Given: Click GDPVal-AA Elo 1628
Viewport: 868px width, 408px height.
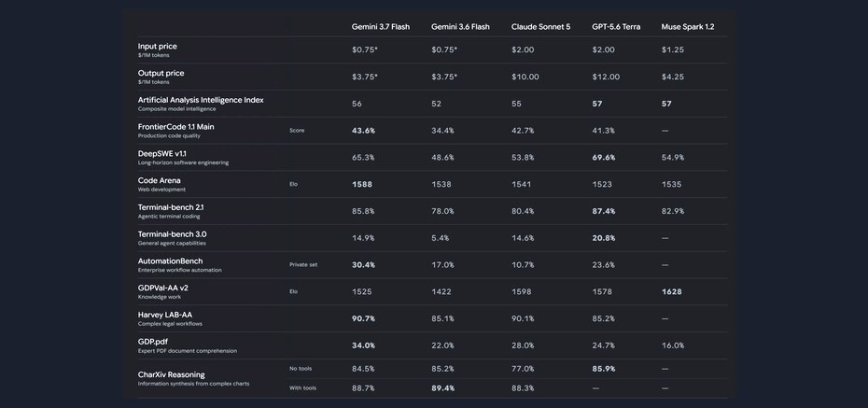Looking at the screenshot, I should tap(671, 291).
